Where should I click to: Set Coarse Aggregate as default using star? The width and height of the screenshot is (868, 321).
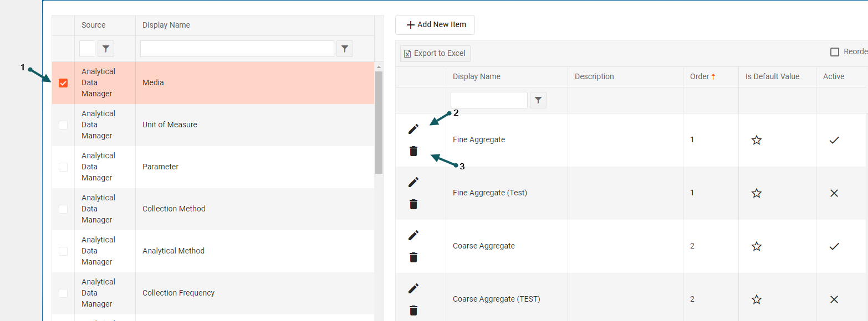pyautogui.click(x=757, y=246)
